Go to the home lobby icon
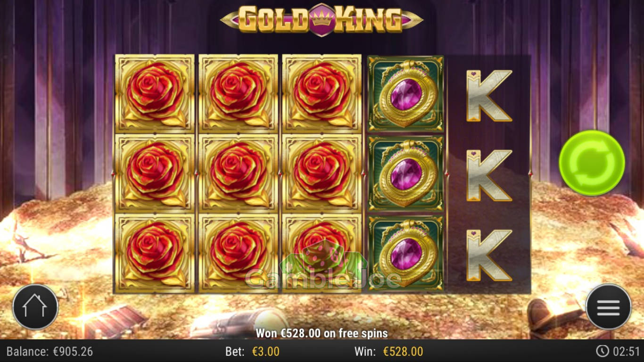Screen dimensions: 644x362 coord(35,307)
